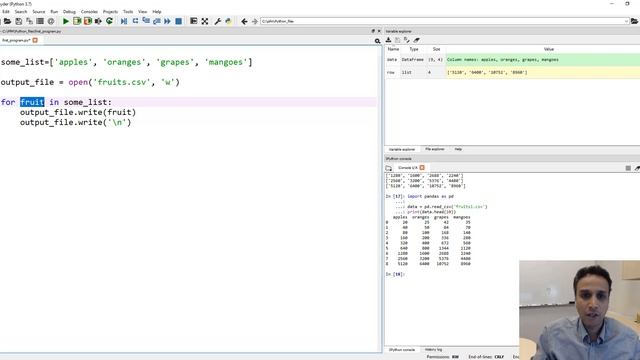Viewport: 640px width, 360px height.
Task: Run the selection or current line
Action: pyautogui.click(x=98, y=21)
